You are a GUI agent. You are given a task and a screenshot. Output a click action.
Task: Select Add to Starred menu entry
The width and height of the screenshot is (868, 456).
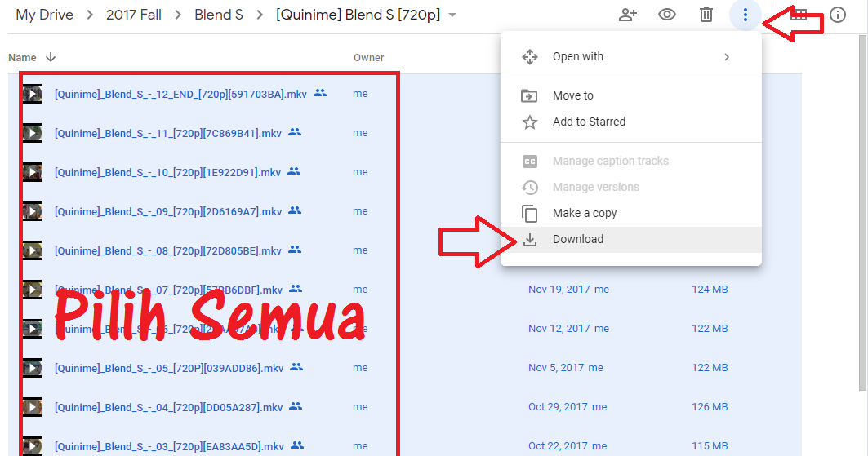[x=631, y=122]
